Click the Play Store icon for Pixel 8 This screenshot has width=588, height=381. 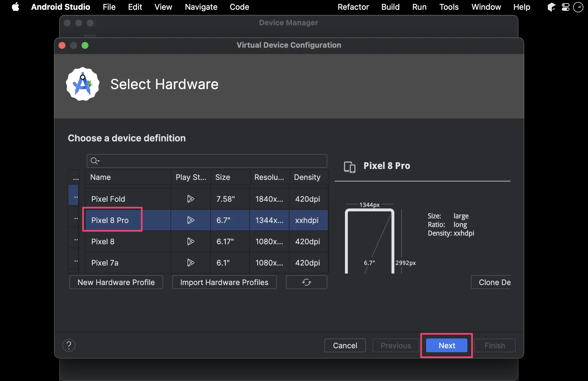pos(191,241)
